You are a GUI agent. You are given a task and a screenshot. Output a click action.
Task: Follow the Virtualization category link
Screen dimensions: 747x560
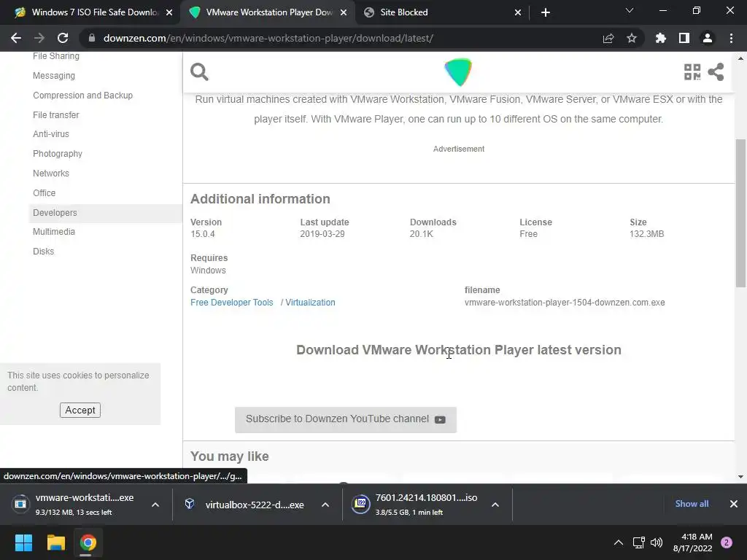pyautogui.click(x=310, y=303)
